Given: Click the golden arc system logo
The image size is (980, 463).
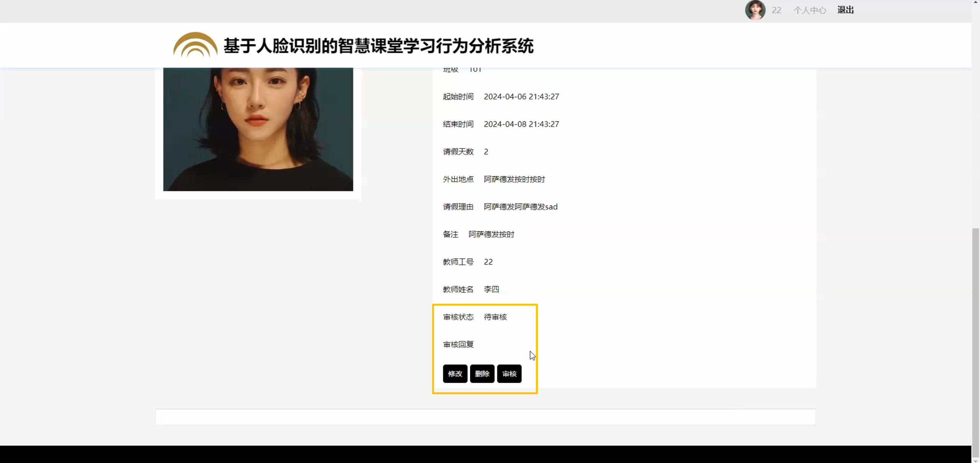Looking at the screenshot, I should [x=195, y=45].
